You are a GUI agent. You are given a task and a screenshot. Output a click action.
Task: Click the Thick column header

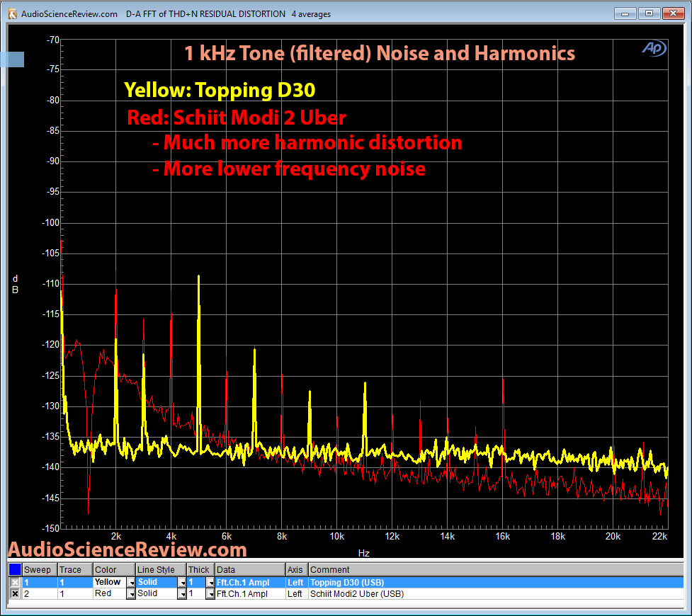(200, 570)
